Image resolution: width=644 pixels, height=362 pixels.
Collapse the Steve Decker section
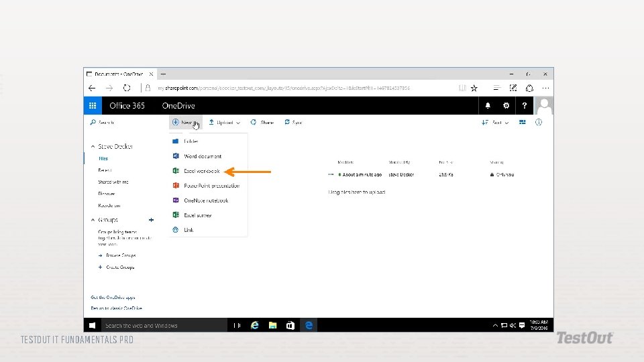click(x=93, y=147)
